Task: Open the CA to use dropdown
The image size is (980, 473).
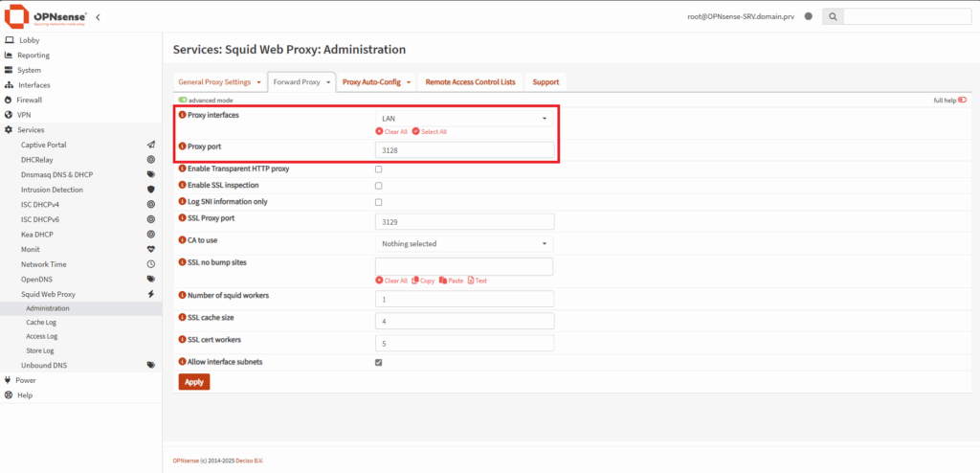Action: pos(464,243)
